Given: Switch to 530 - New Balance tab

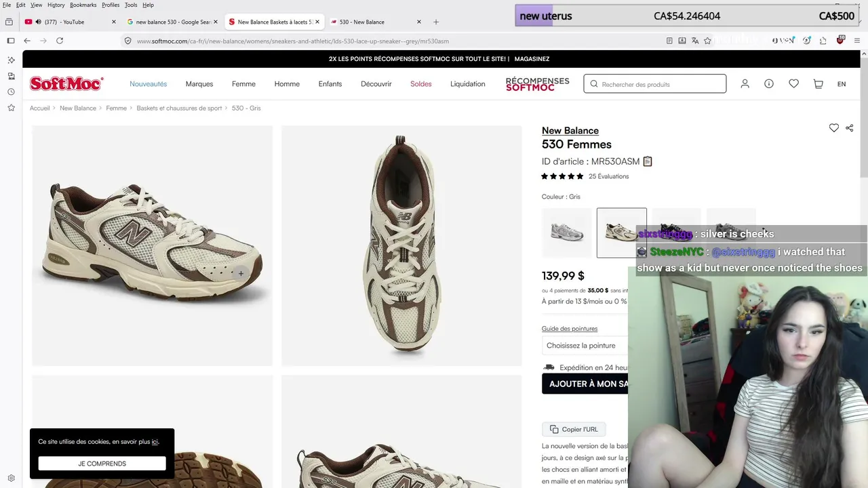Looking at the screenshot, I should [x=376, y=22].
